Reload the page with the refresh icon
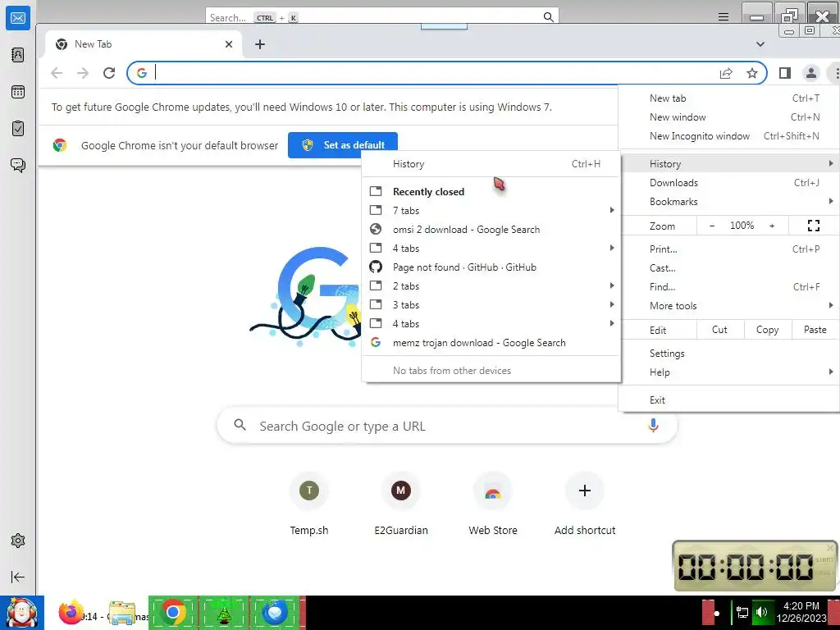 pyautogui.click(x=109, y=73)
